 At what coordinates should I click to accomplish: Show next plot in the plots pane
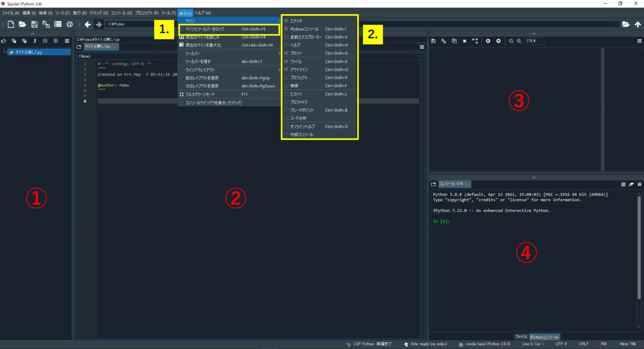499,41
